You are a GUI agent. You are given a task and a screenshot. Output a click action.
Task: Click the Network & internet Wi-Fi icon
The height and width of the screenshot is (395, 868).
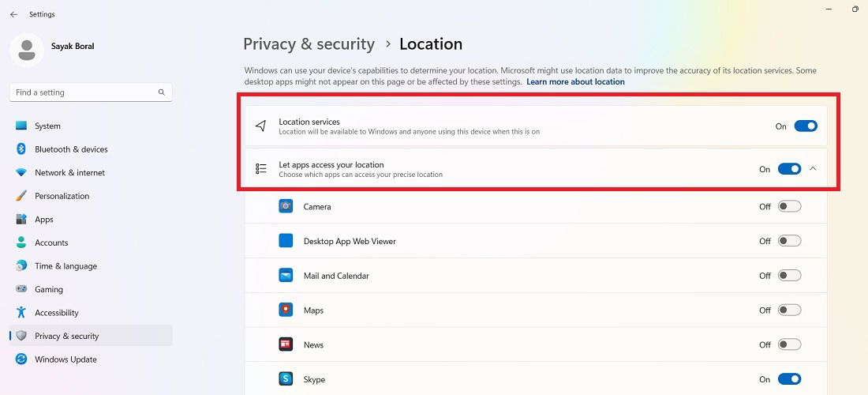(x=21, y=172)
